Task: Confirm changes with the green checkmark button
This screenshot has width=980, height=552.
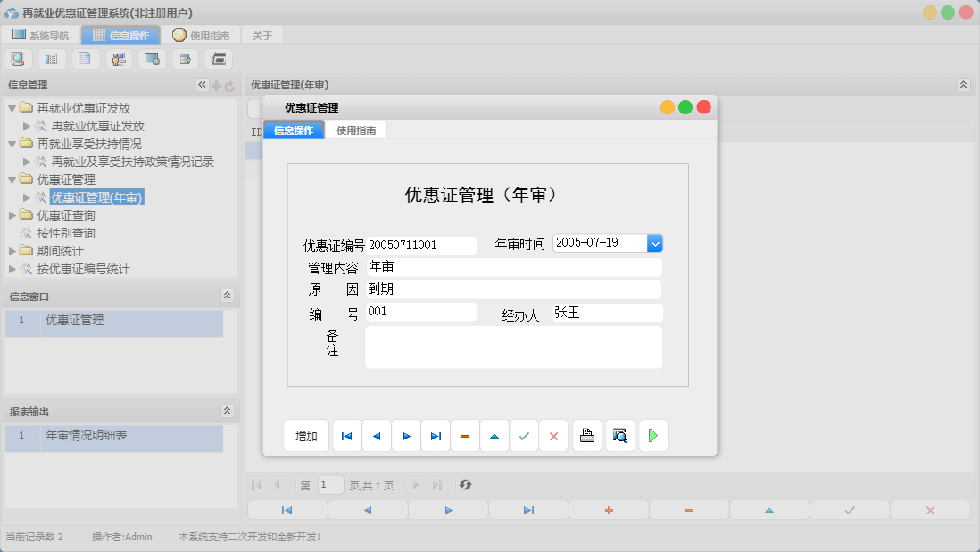Action: pyautogui.click(x=524, y=435)
